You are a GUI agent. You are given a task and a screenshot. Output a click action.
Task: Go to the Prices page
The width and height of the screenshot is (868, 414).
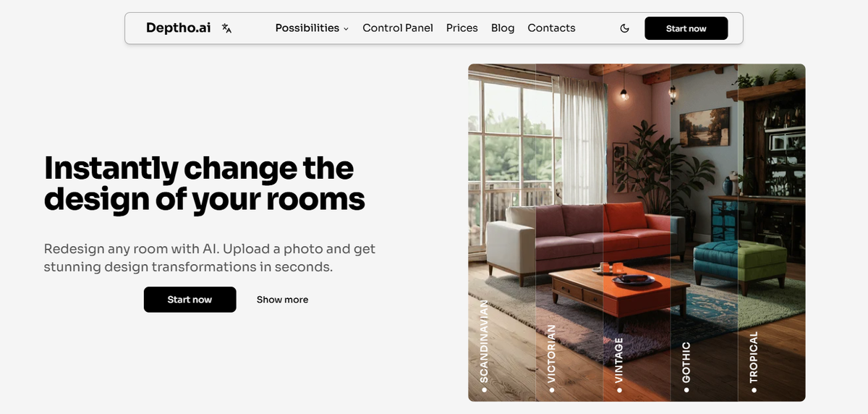point(462,28)
